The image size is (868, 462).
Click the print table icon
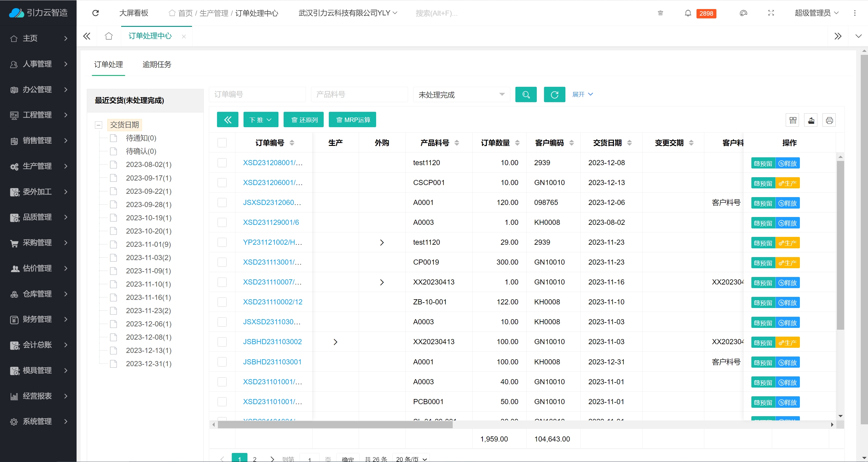click(829, 120)
